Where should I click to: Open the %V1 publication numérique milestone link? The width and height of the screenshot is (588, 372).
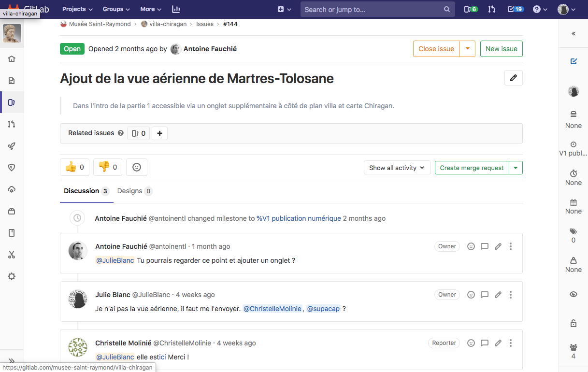click(x=299, y=218)
